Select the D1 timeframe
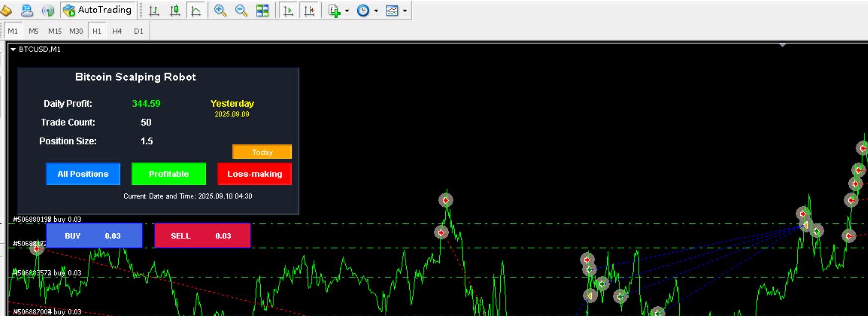This screenshot has width=868, height=316. [x=138, y=31]
